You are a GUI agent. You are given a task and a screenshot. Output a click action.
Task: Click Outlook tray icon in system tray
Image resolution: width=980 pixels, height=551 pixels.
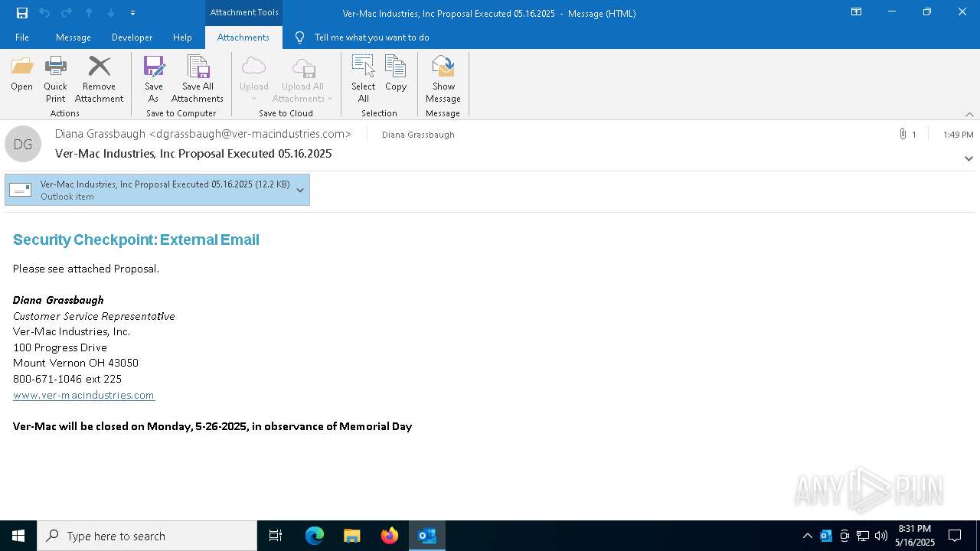(826, 536)
